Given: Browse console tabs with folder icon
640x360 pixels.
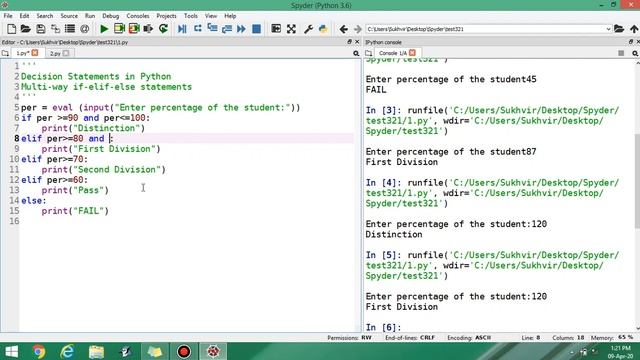Looking at the screenshot, I should click(369, 53).
